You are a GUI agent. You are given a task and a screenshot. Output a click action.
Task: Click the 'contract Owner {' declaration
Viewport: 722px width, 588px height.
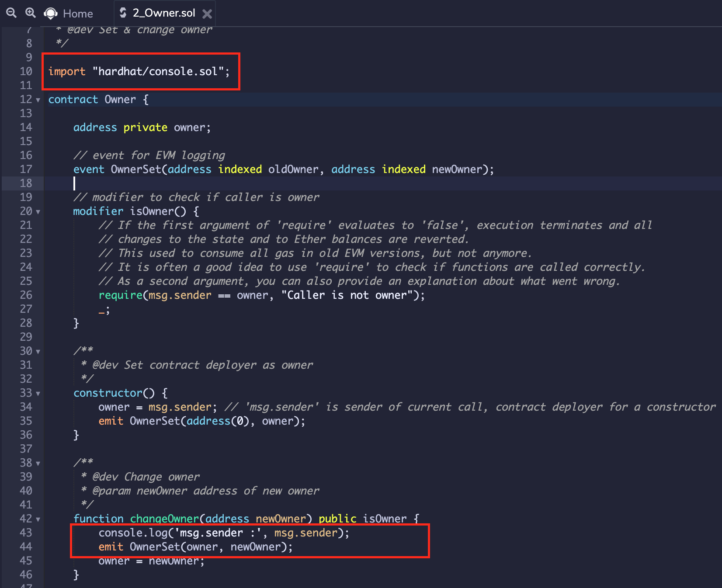[98, 99]
